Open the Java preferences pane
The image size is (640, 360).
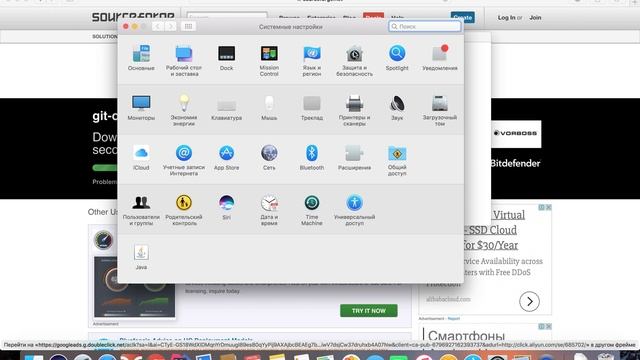(141, 257)
